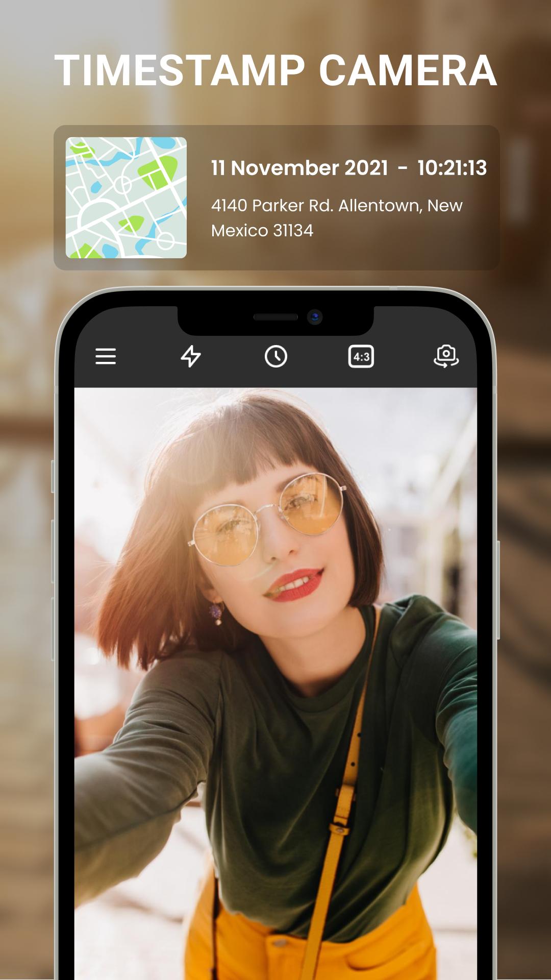
Task: Tap the map thumbnail
Action: point(126,198)
